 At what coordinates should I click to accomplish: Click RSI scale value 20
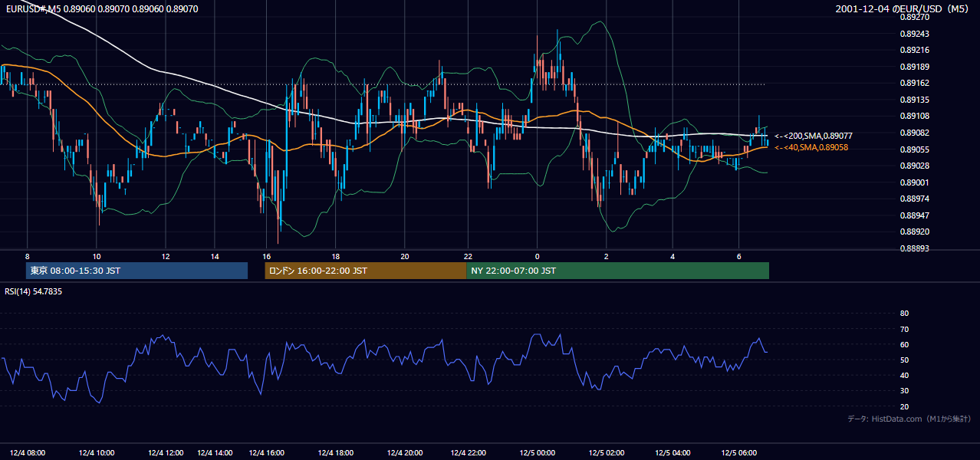(x=904, y=406)
